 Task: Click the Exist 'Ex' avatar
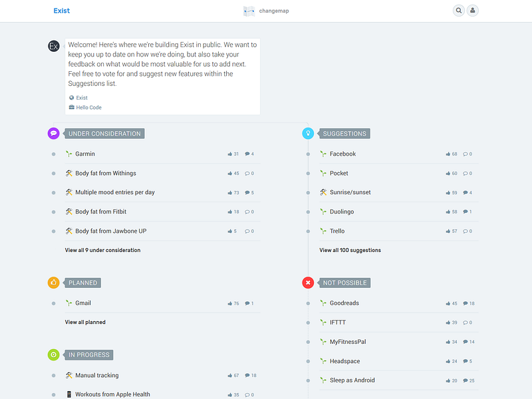click(54, 46)
